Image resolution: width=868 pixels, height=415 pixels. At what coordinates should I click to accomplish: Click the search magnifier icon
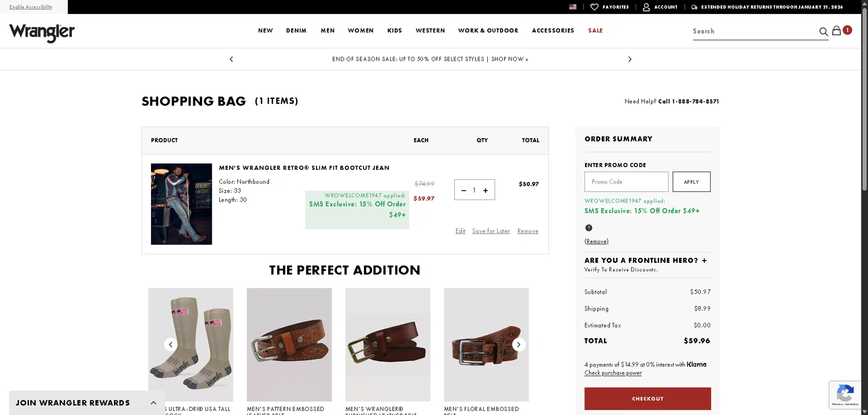pyautogui.click(x=823, y=32)
